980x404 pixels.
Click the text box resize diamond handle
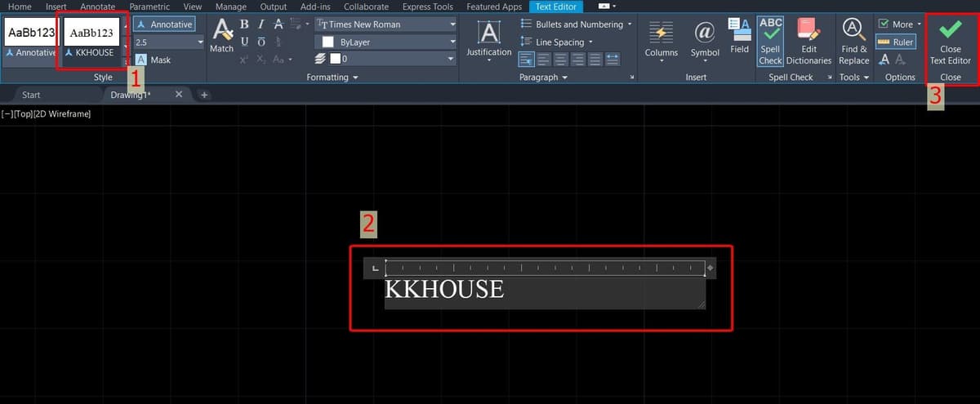point(710,268)
